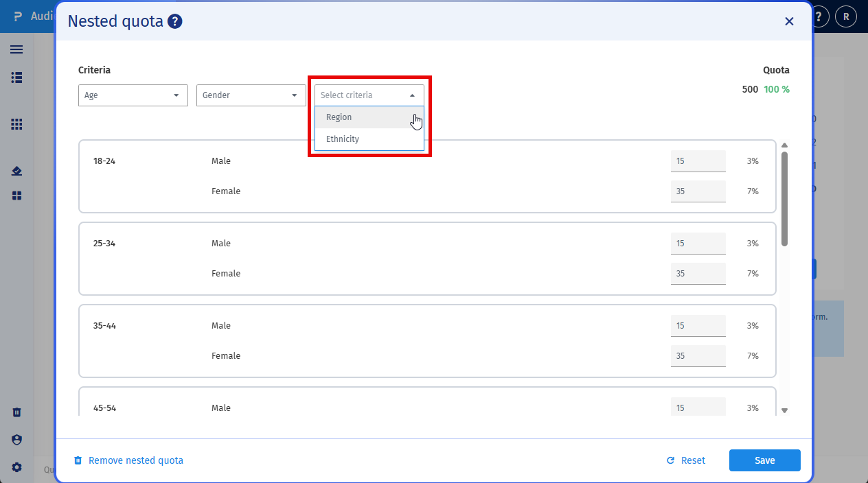The image size is (868, 483).
Task: Open the hamburger menu in the sidebar
Action: (16, 49)
